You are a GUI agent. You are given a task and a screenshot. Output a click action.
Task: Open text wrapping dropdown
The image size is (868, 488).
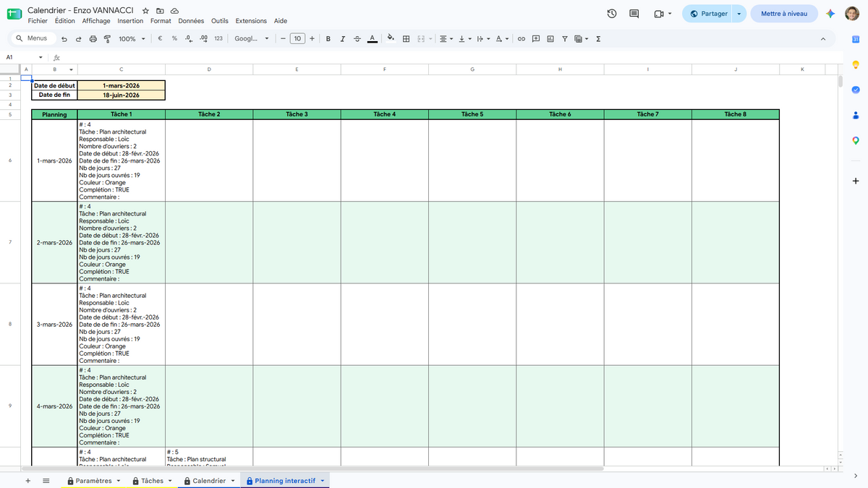click(x=483, y=38)
